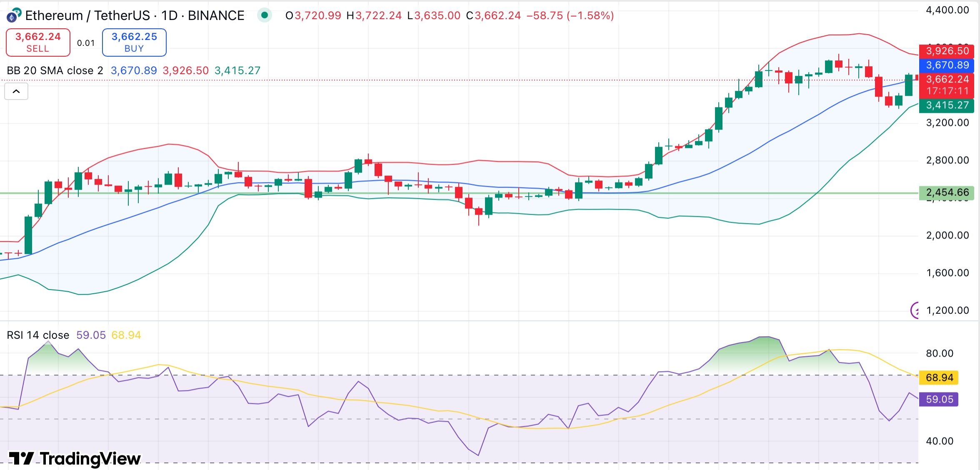
Task: Click the 3,200.00 price axis label
Action: tap(947, 122)
